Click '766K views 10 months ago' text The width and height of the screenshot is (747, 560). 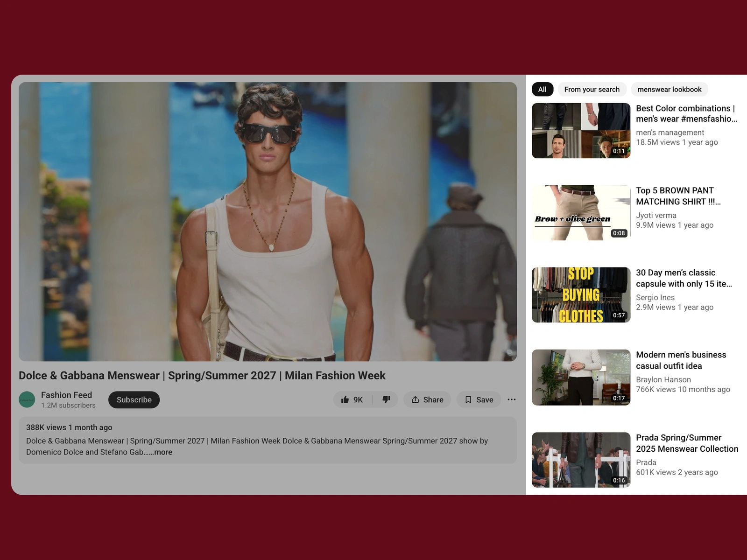coord(683,389)
